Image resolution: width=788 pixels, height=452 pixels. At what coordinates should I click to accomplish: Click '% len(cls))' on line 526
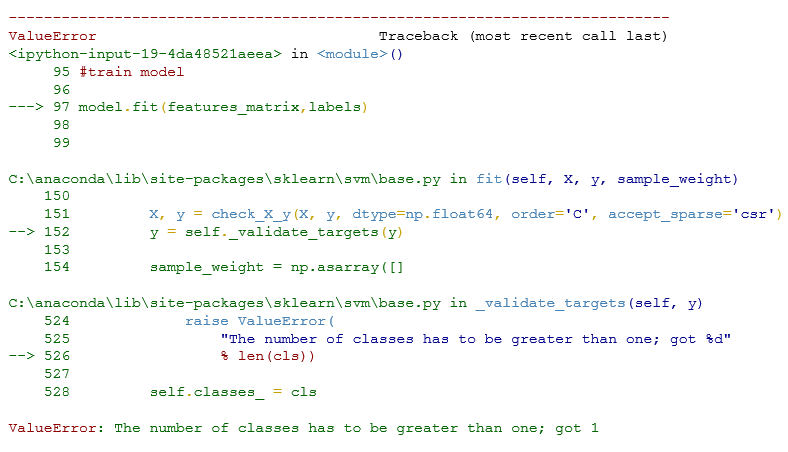coord(267,356)
